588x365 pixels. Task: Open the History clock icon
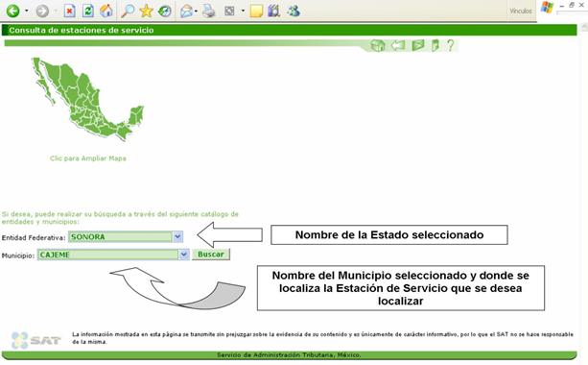[165, 12]
